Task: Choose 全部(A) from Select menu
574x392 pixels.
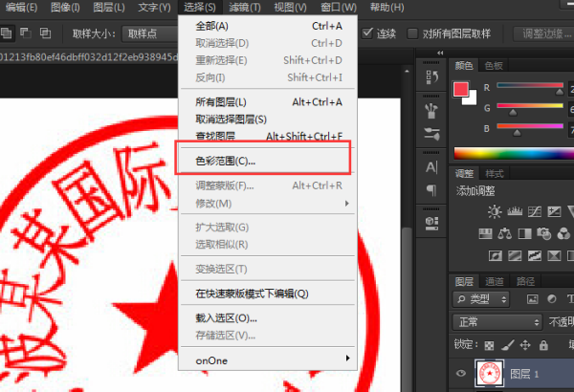Action: coord(268,26)
